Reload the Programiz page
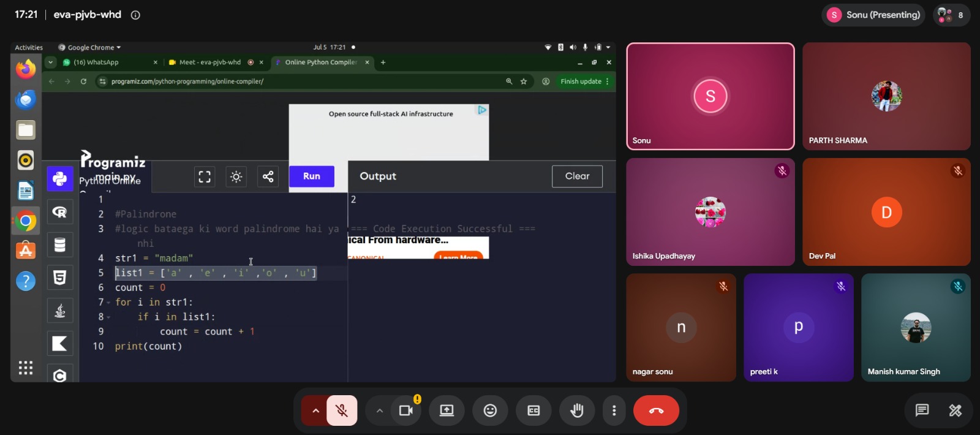Screen dimensions: 980x435 pyautogui.click(x=83, y=81)
